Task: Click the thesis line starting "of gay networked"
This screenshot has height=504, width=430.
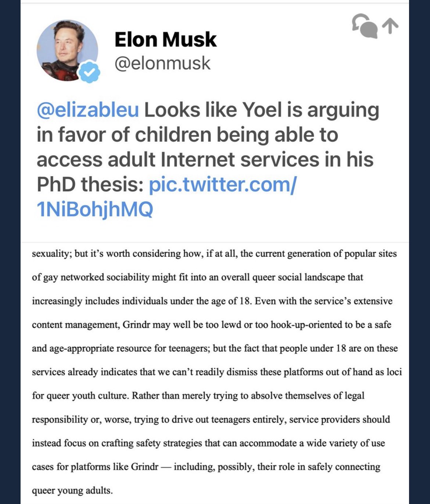Action: tap(197, 277)
